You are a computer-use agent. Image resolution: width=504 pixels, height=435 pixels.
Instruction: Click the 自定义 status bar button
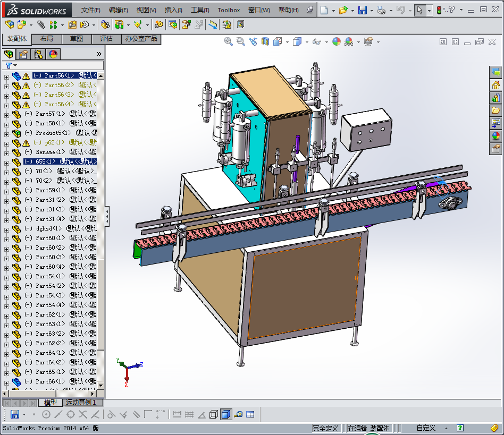point(426,428)
